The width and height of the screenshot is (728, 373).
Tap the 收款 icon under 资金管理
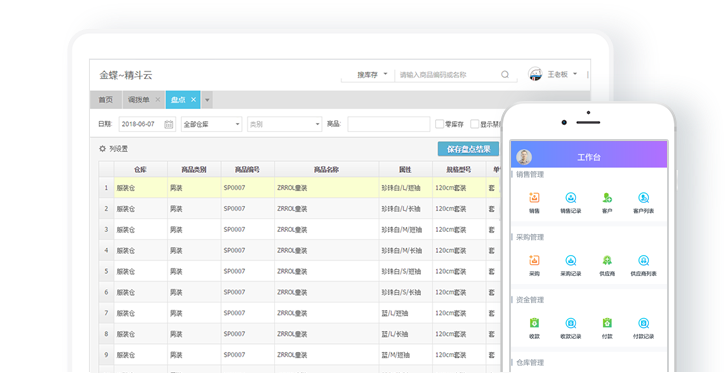click(x=534, y=323)
